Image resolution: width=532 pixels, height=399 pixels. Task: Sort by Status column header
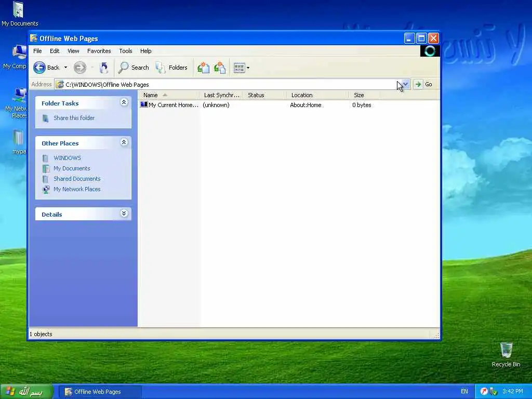264,95
